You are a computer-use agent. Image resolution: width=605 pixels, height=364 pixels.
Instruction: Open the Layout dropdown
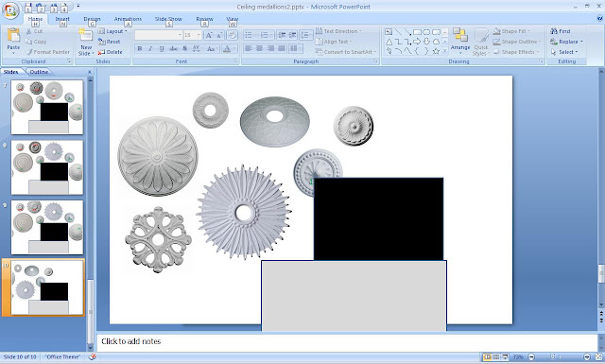(112, 31)
